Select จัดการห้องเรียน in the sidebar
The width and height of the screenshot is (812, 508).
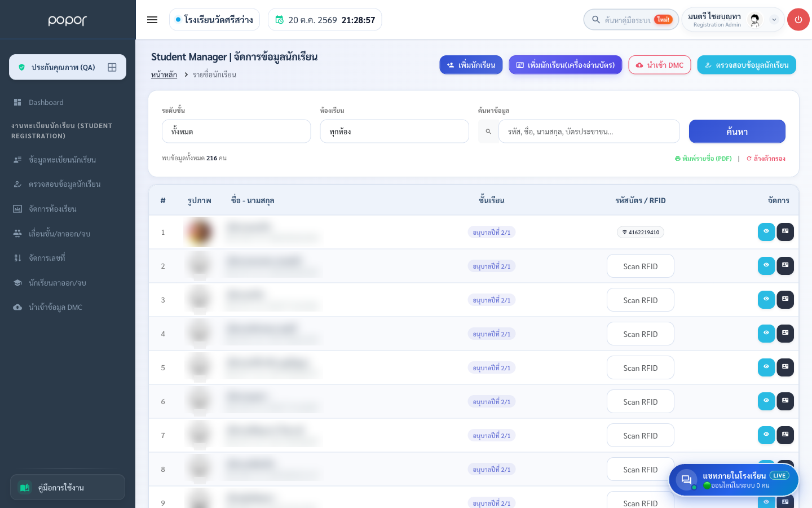68,209
